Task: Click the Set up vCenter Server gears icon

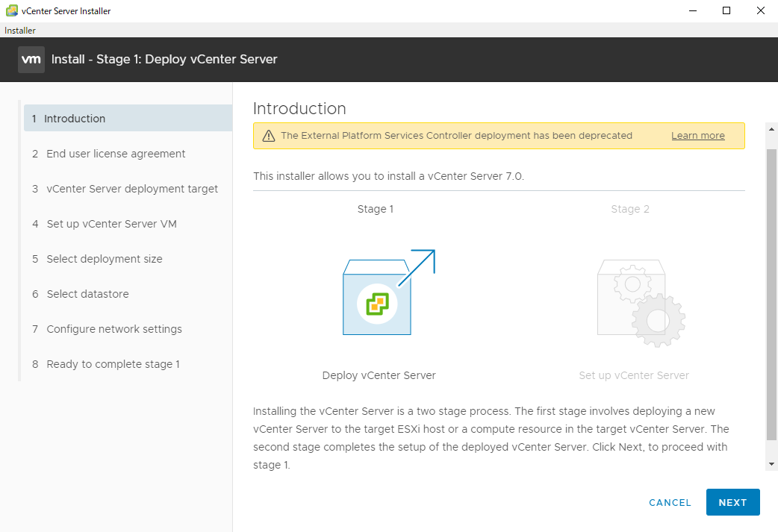Action: (641, 303)
